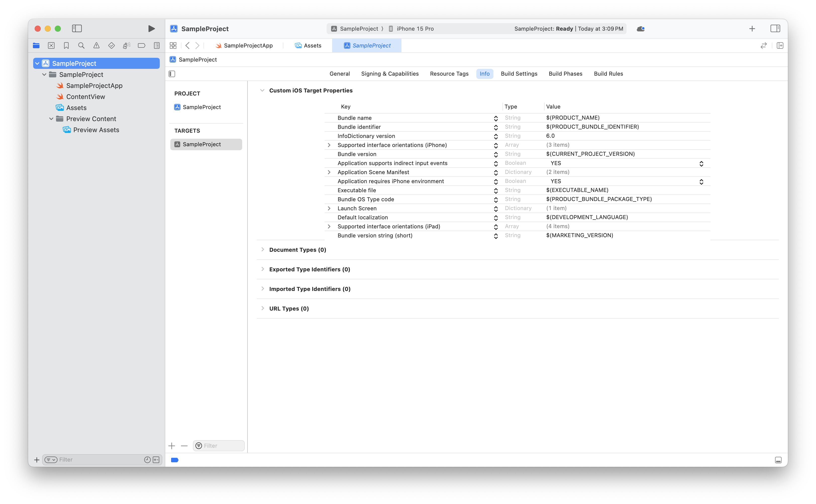Open the SampleProjectApp editor tab
The width and height of the screenshot is (816, 504).
[x=244, y=46]
